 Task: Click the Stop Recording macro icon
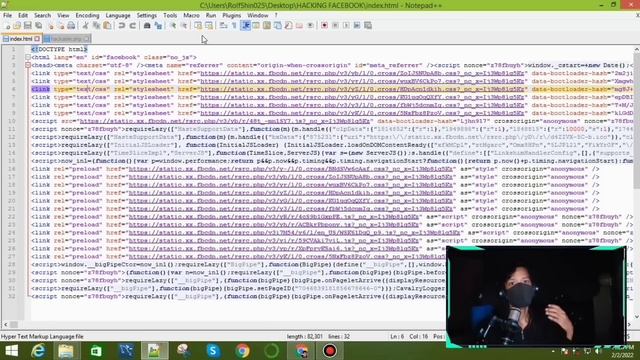(x=335, y=26)
